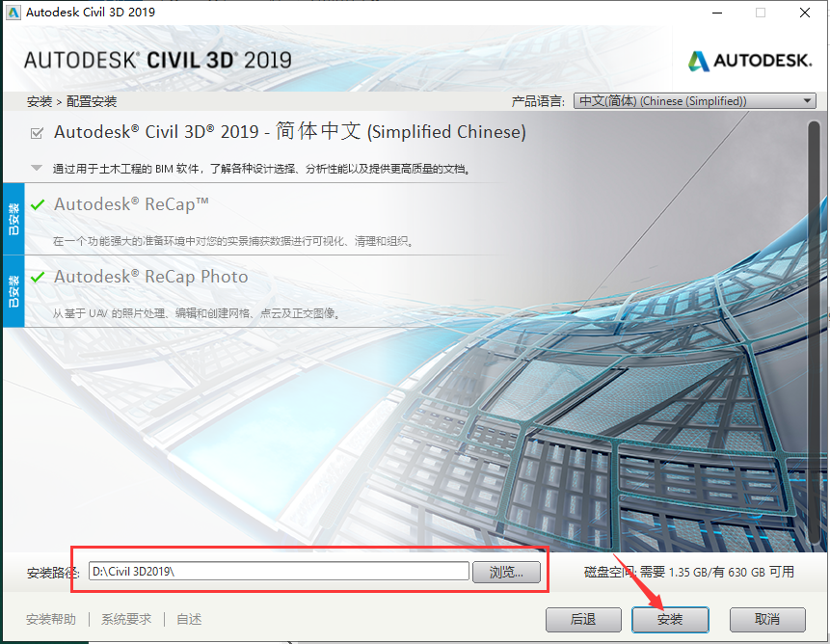Open the 安装帮助 help link

click(51, 619)
